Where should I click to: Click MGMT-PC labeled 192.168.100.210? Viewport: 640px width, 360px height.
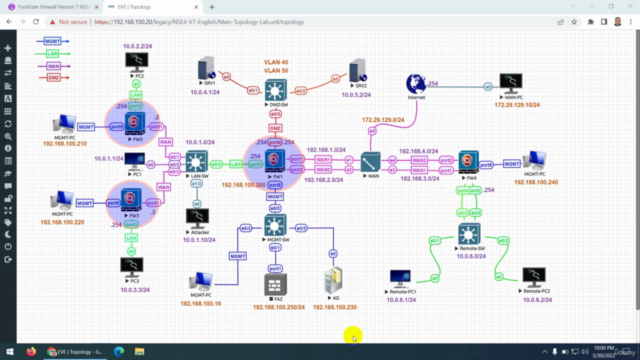(x=64, y=125)
